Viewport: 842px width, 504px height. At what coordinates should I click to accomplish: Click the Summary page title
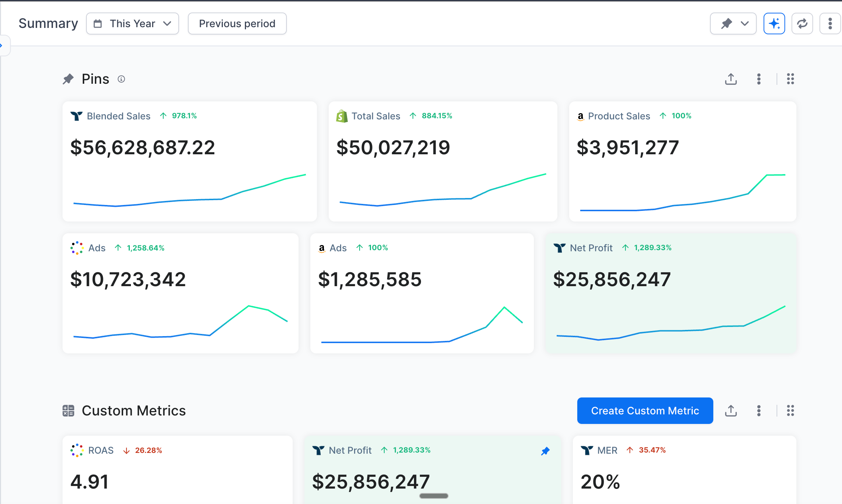48,23
